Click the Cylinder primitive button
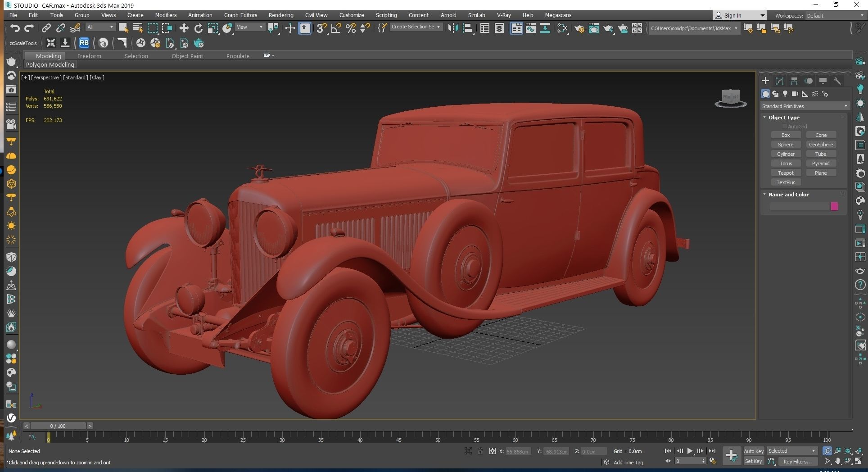This screenshot has height=472, width=868. pos(786,154)
